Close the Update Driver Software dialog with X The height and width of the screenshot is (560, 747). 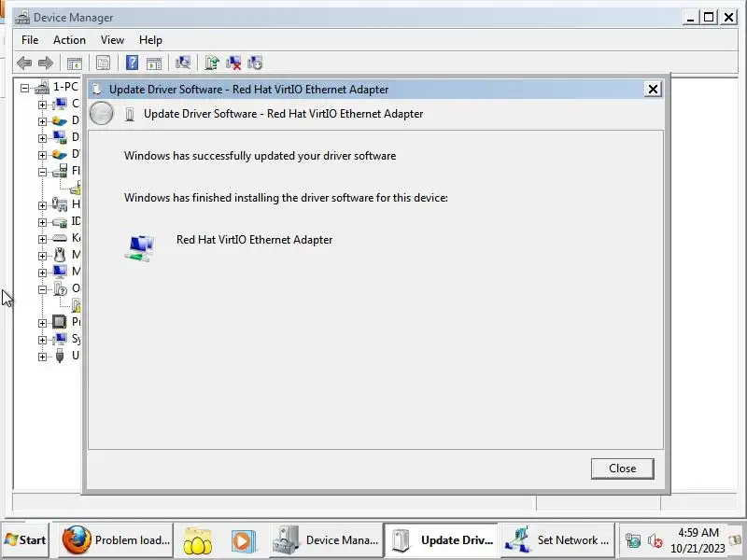pyautogui.click(x=653, y=89)
